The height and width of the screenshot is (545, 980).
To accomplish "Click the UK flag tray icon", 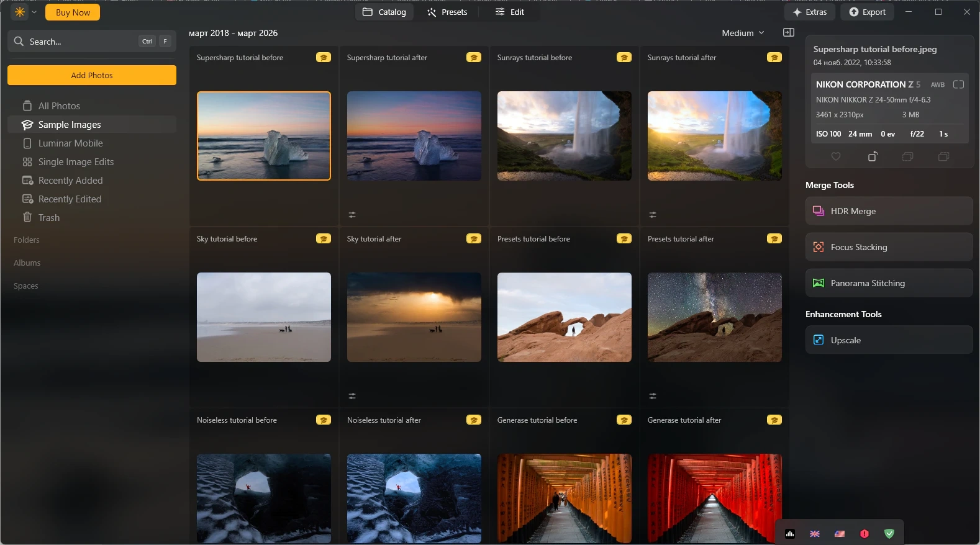I will (815, 534).
